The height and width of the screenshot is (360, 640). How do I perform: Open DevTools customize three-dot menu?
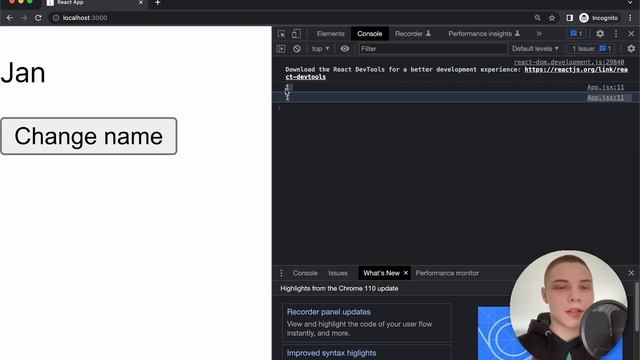(616, 34)
